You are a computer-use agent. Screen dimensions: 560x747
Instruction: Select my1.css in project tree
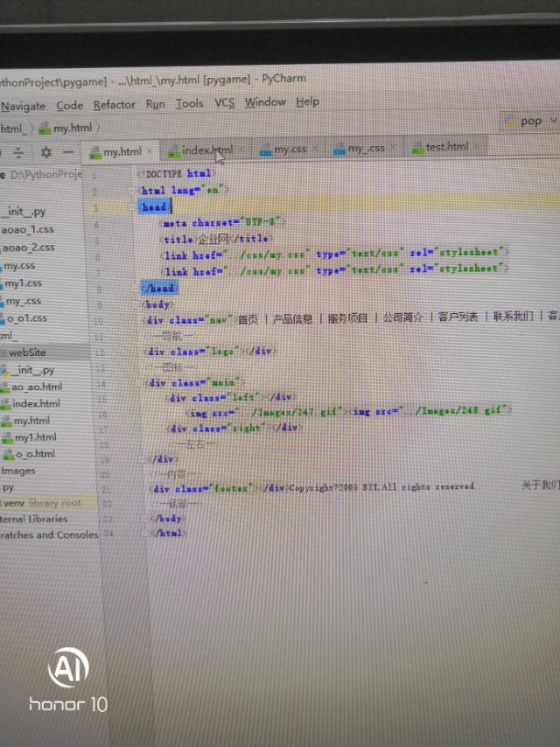tap(23, 283)
